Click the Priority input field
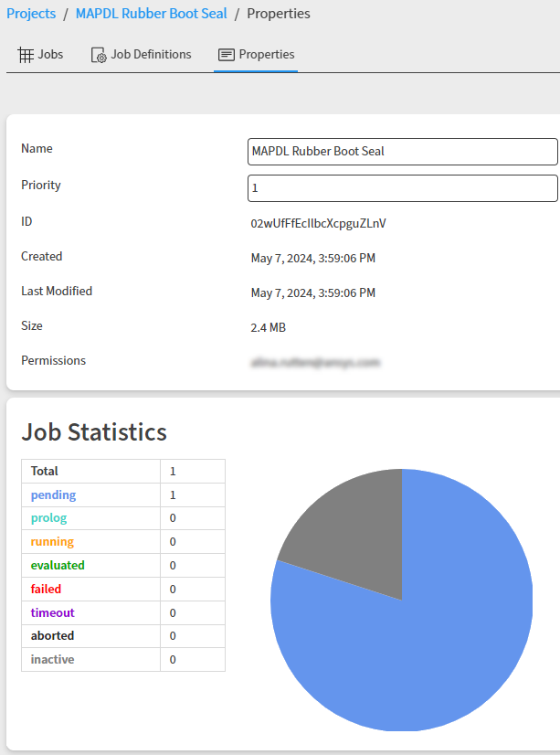The width and height of the screenshot is (560, 755). click(x=403, y=188)
